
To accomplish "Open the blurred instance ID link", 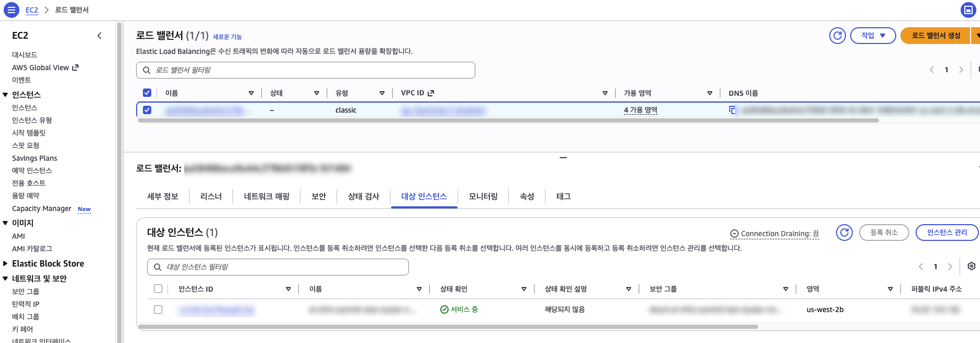I will [x=216, y=310].
